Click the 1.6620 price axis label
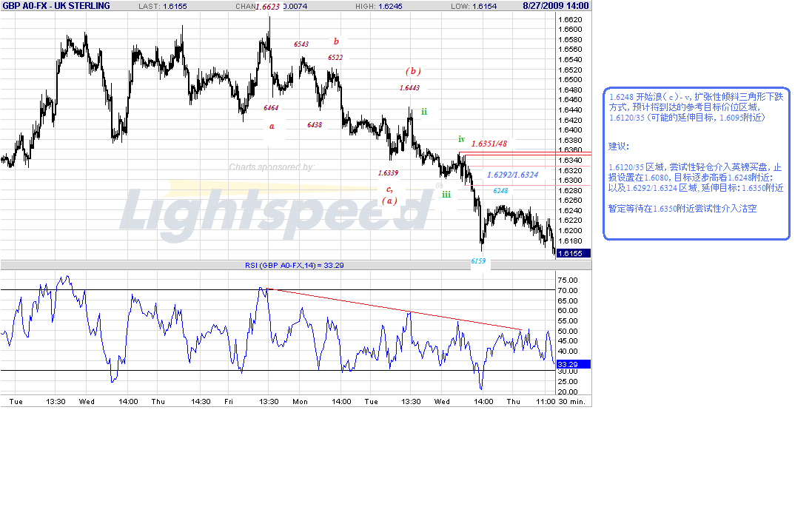 (570, 20)
